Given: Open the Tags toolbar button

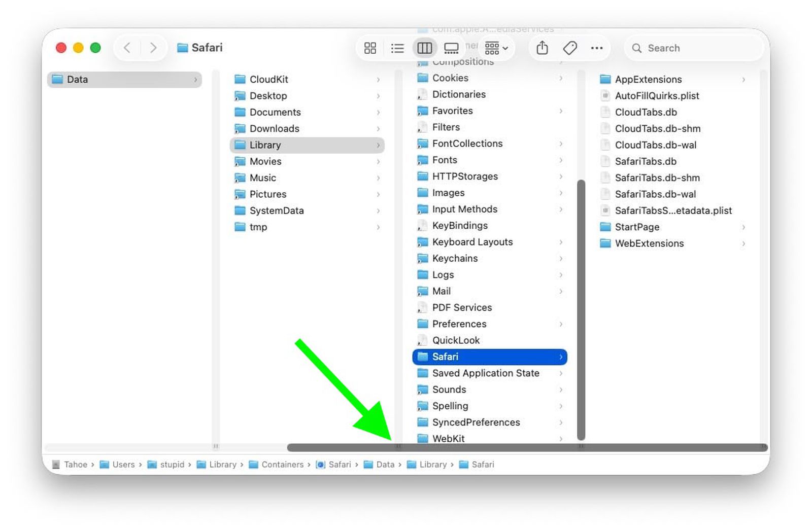Looking at the screenshot, I should click(570, 48).
